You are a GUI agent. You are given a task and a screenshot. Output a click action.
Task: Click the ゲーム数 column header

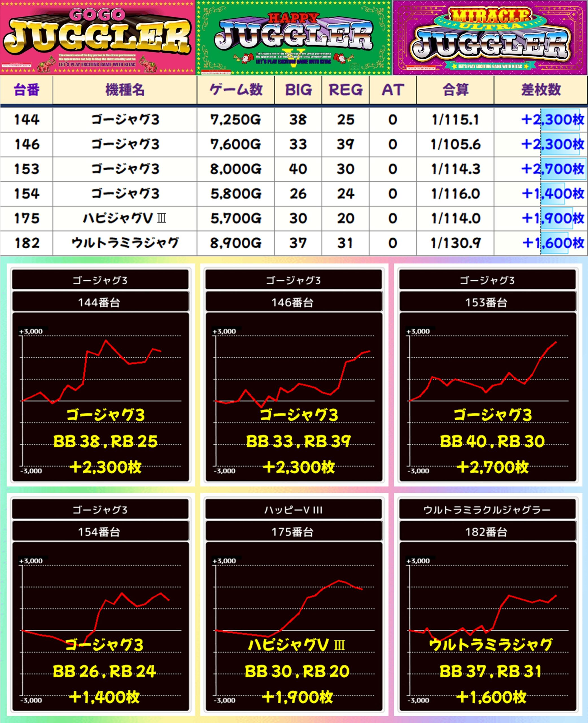236,90
